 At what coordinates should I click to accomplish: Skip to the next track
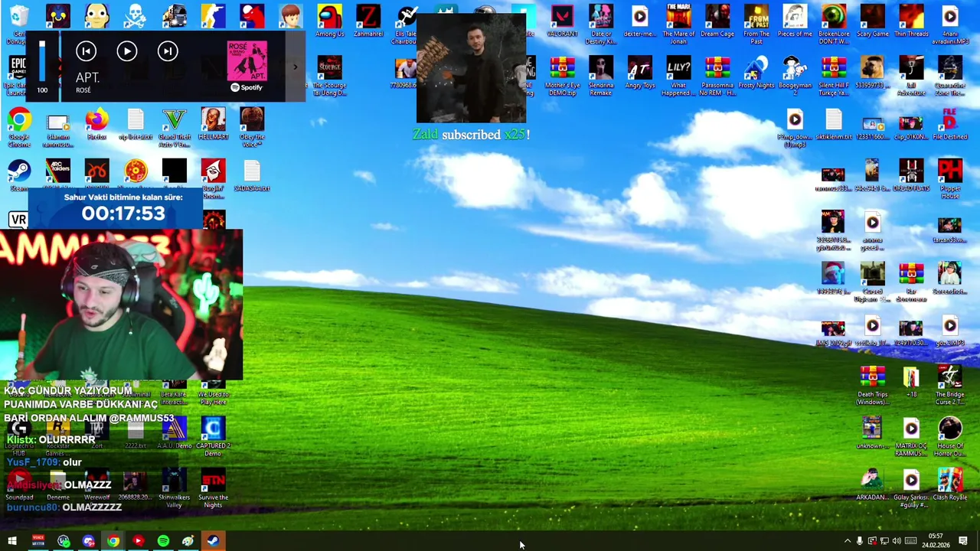tap(168, 51)
